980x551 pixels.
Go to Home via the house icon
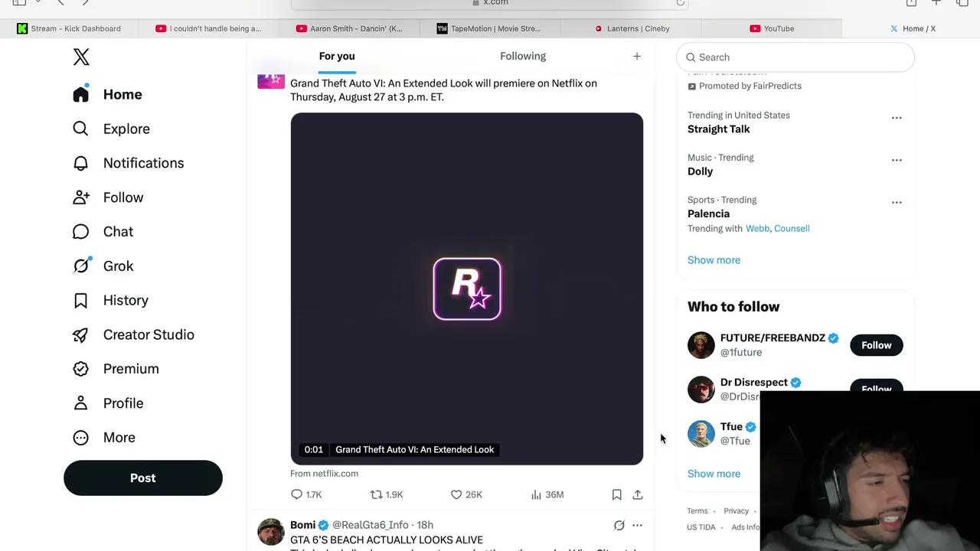[80, 94]
